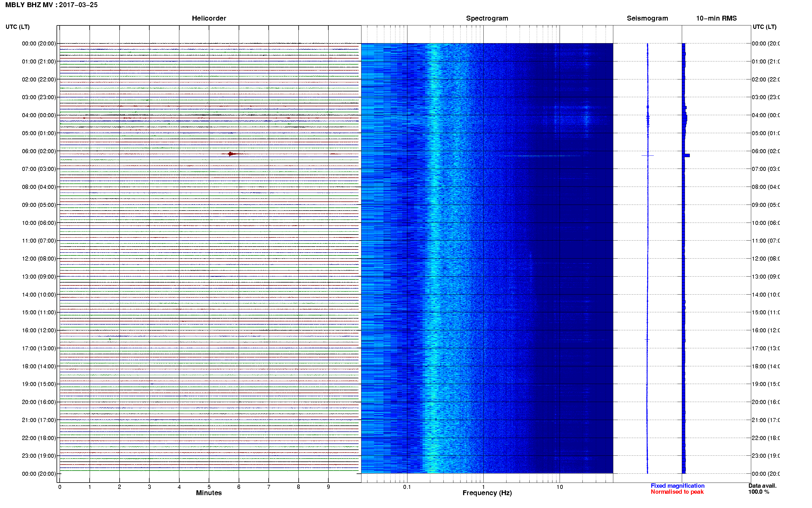Click the 01:00 (21:00) time label on the Helicorder axis
The height and width of the screenshot is (508, 812).
[x=39, y=61]
